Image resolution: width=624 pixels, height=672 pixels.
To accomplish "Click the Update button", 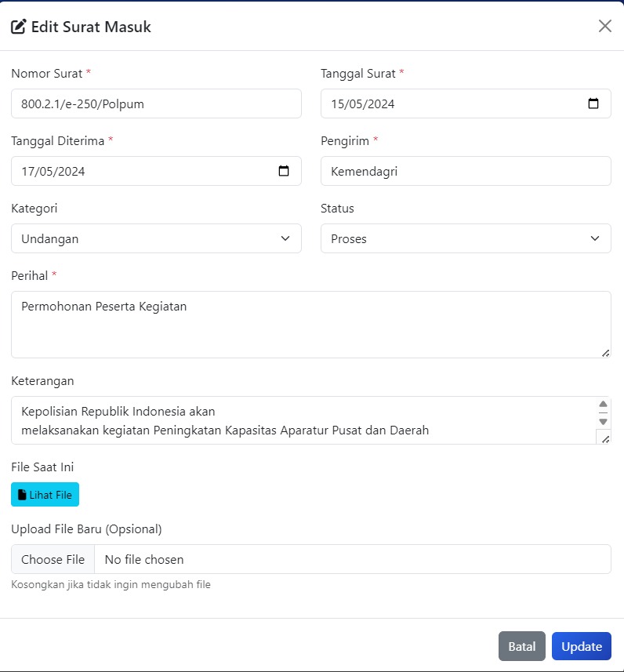I will click(581, 646).
